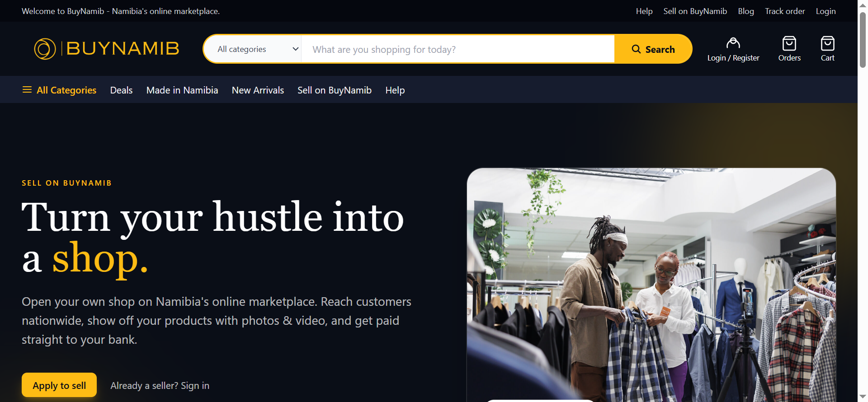Focus the 'What are you shopping for today?' field

(458, 49)
